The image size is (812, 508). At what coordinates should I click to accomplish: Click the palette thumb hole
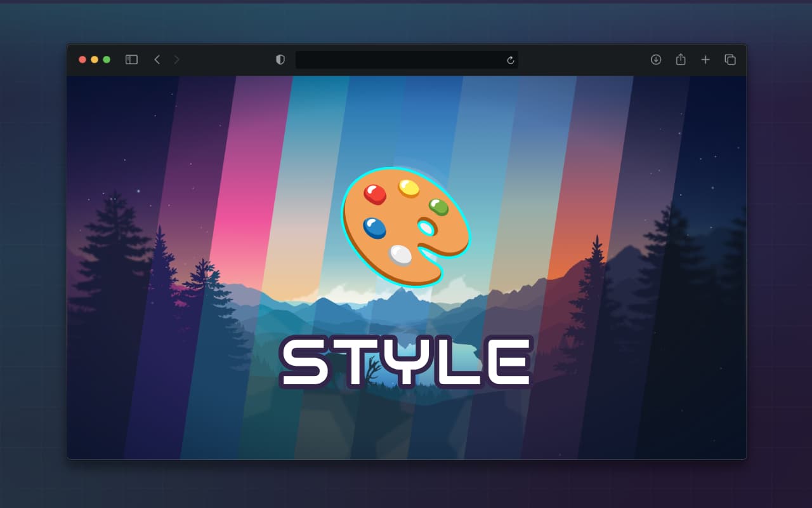tap(426, 226)
